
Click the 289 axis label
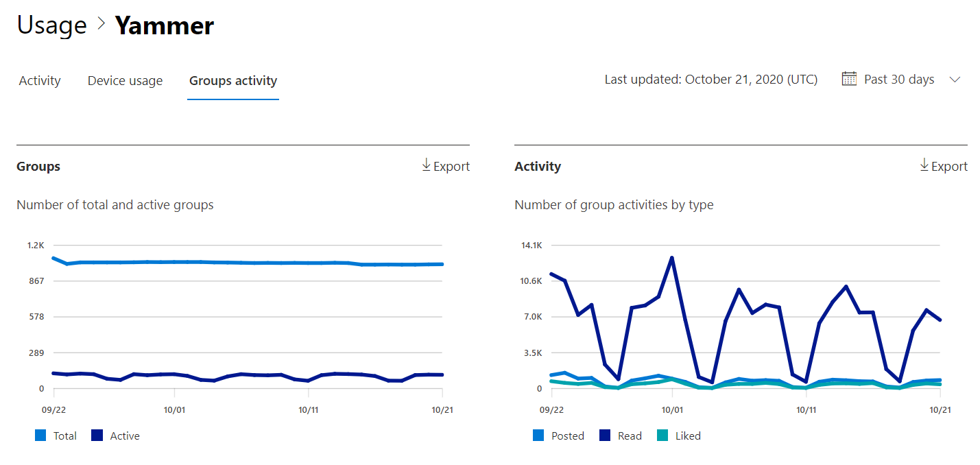(x=36, y=353)
